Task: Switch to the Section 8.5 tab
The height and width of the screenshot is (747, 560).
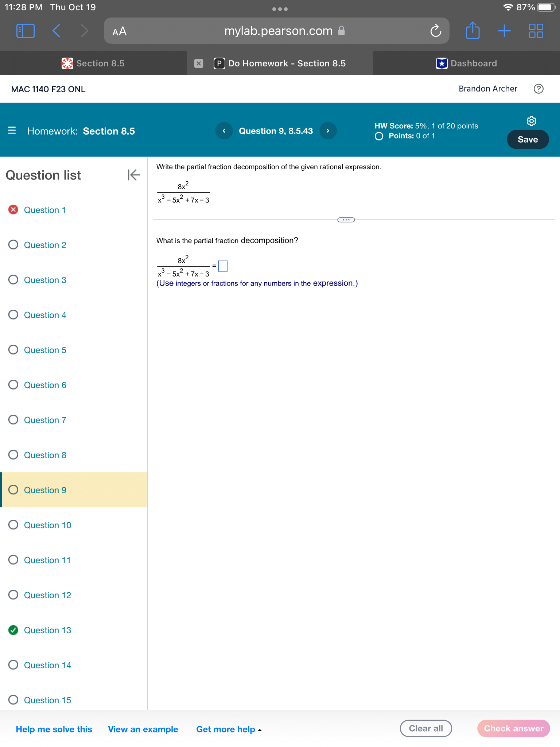Action: (x=93, y=63)
